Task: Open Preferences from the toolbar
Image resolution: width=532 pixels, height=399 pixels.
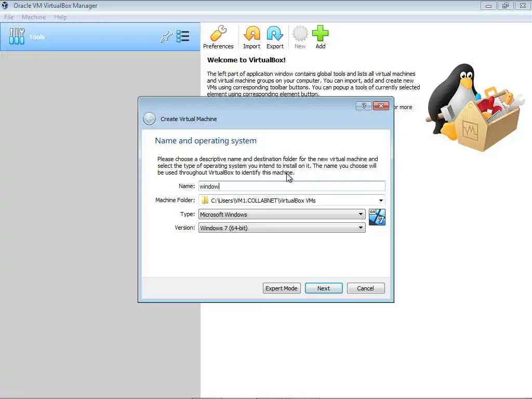Action: pyautogui.click(x=218, y=37)
